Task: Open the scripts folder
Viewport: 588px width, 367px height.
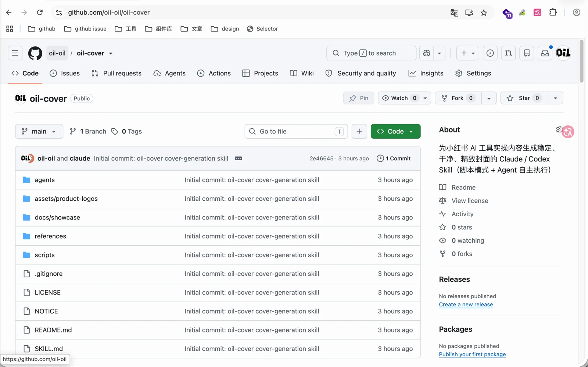Action: pos(44,255)
